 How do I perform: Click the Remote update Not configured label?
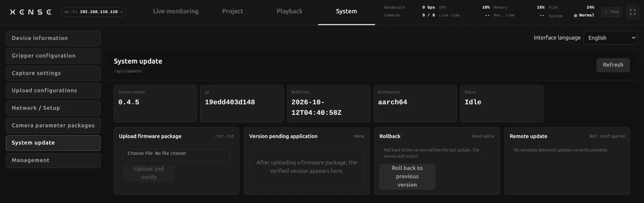[x=607, y=136]
